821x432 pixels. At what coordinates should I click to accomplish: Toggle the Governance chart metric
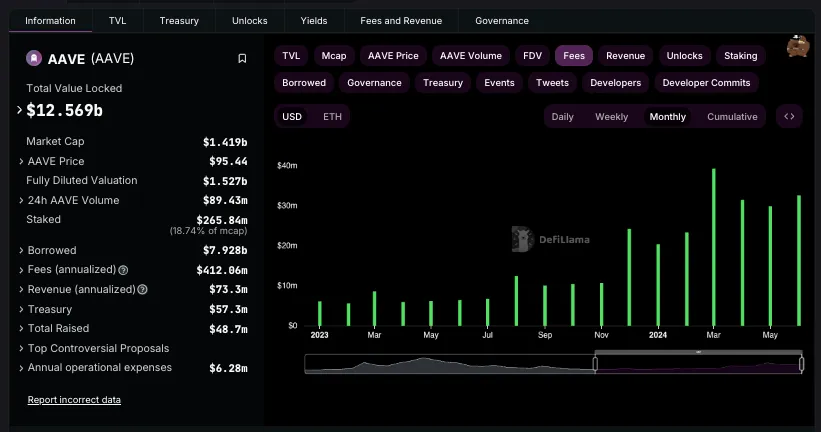click(374, 83)
